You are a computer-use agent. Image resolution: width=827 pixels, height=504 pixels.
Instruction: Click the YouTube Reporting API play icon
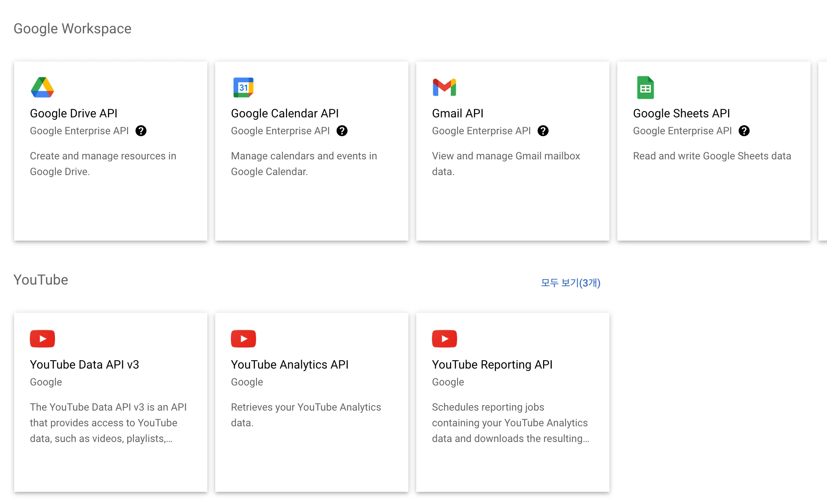[x=445, y=339]
